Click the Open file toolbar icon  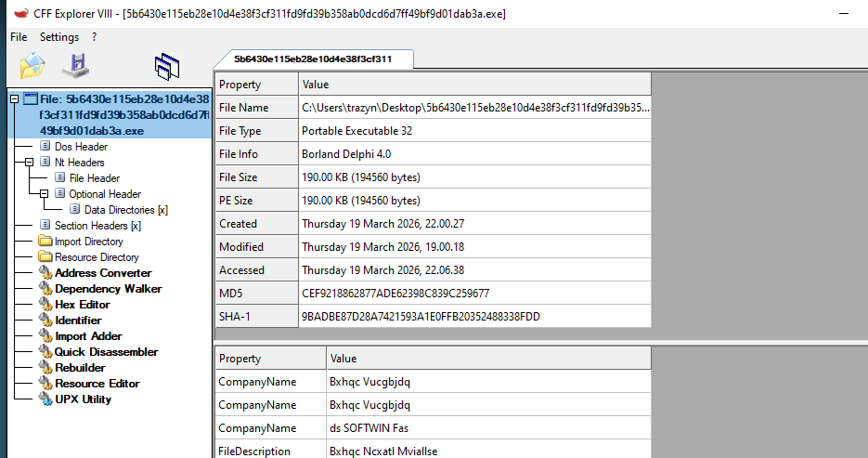tap(32, 66)
